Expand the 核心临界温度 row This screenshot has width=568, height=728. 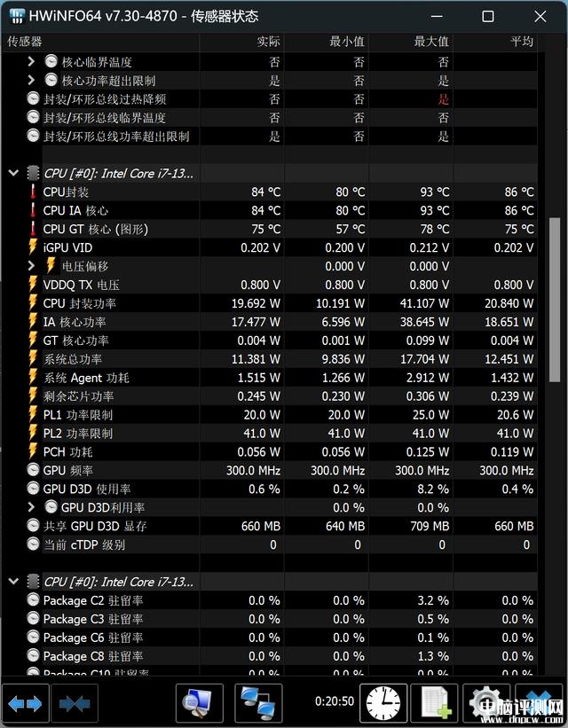[31, 61]
